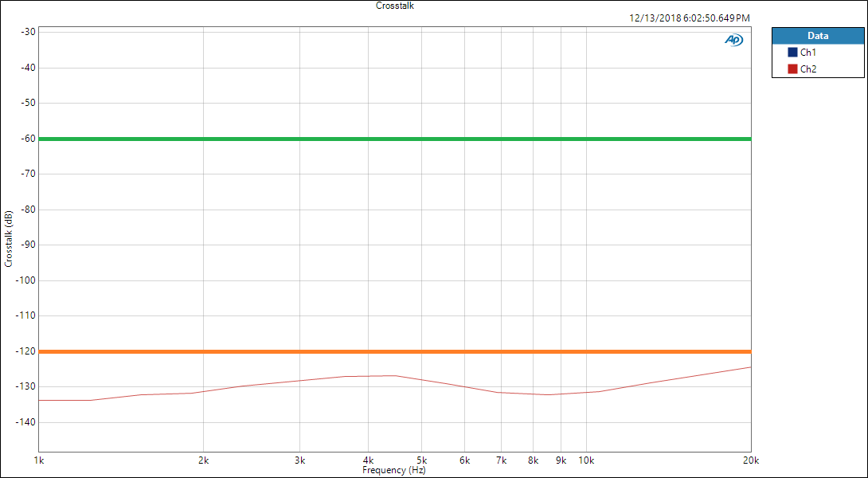
Task: Click the Data legend header
Action: pos(818,36)
